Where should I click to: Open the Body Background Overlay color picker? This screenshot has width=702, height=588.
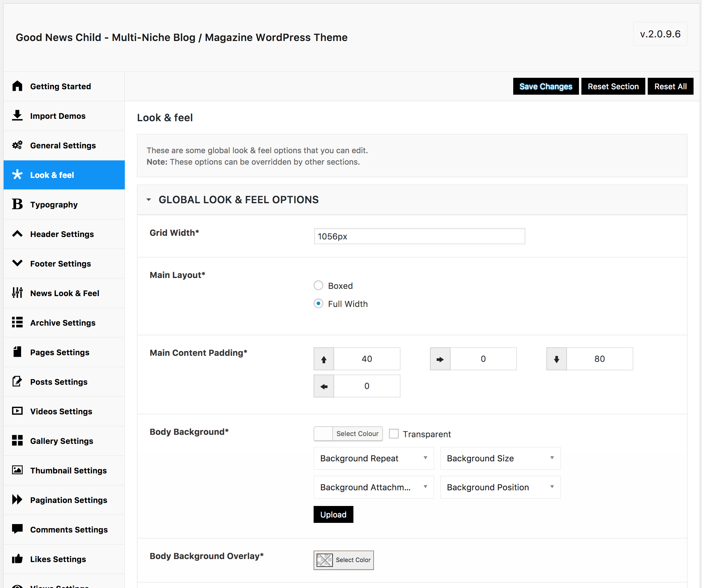(x=343, y=560)
